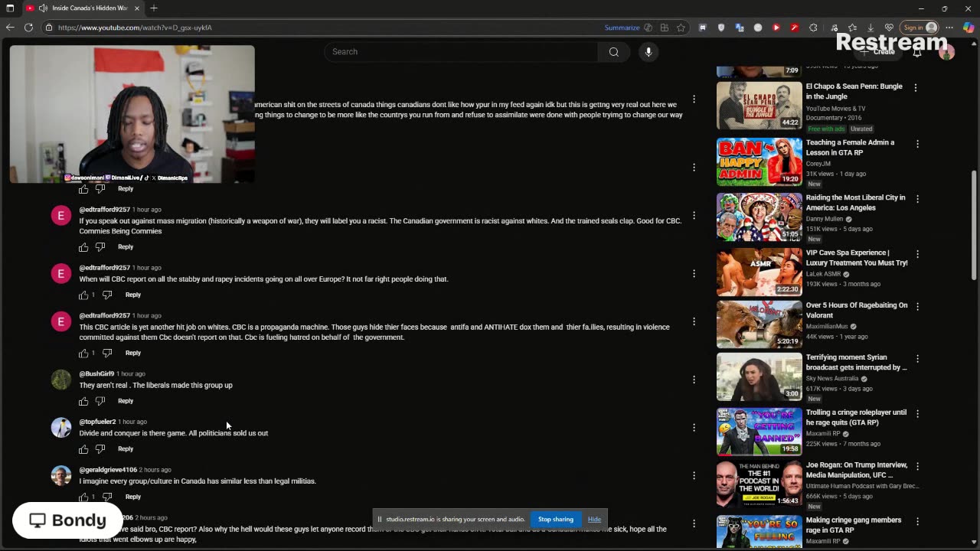980x551 pixels.
Task: Click in the YouTube Search field
Action: [461, 52]
